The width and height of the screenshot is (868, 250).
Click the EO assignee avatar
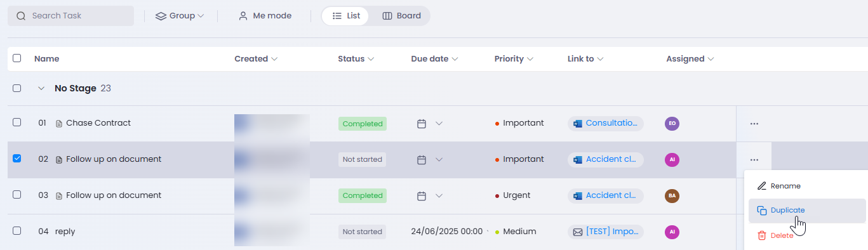pyautogui.click(x=672, y=124)
